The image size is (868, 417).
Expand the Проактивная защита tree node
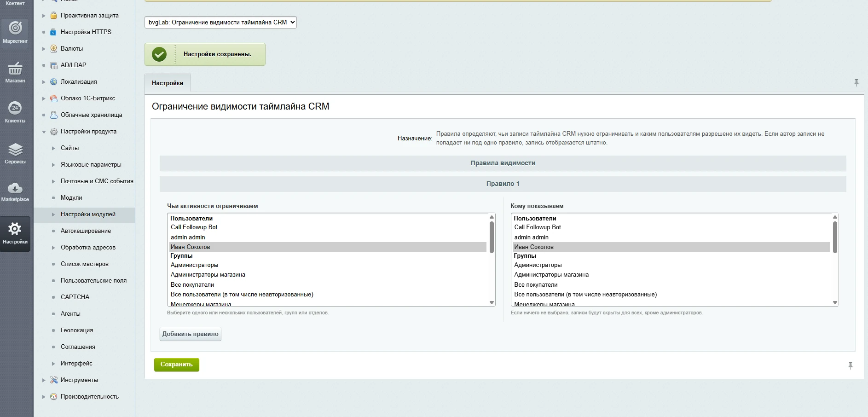click(44, 16)
